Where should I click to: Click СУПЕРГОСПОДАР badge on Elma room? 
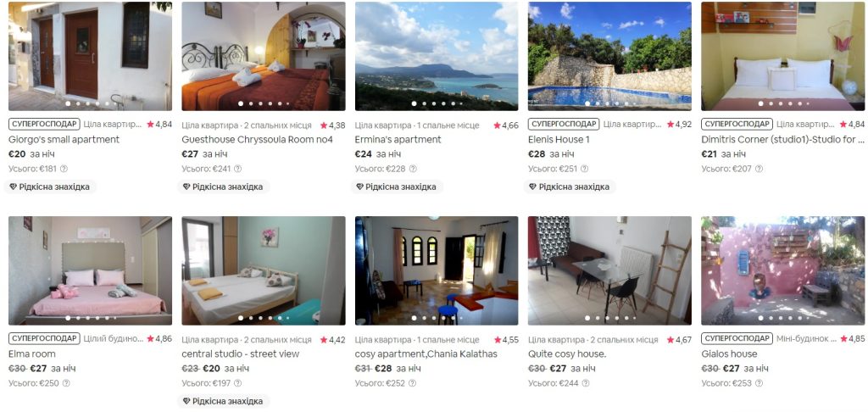[x=44, y=338]
